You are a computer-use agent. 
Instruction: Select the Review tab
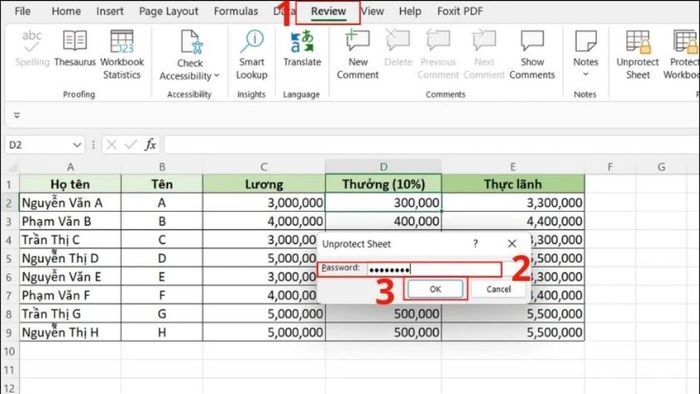(329, 12)
